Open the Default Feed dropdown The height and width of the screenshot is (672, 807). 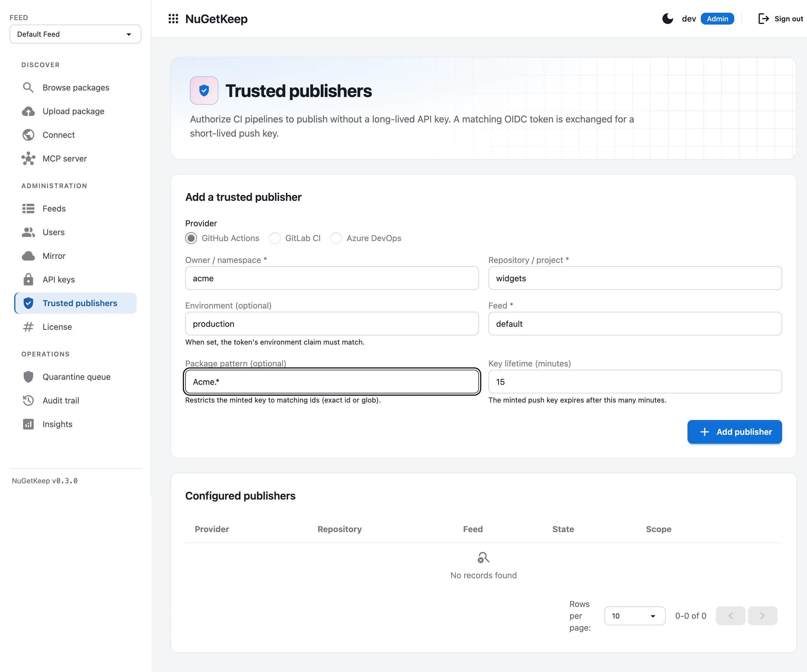tap(75, 34)
